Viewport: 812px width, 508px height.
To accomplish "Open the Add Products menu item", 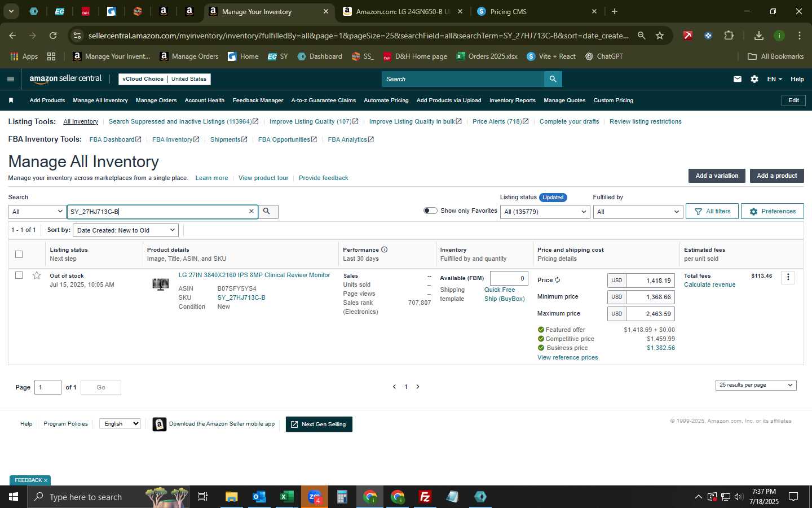I will coord(47,100).
